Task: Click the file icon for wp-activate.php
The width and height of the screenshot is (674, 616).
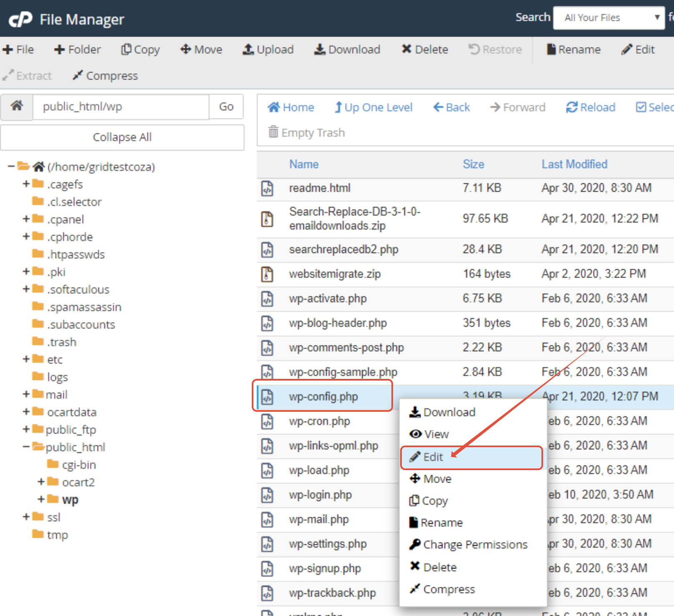Action: [x=267, y=299]
